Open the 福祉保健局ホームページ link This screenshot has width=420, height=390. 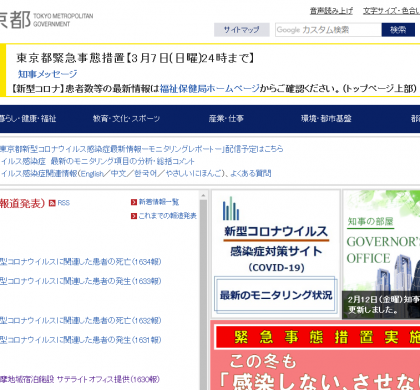(209, 88)
